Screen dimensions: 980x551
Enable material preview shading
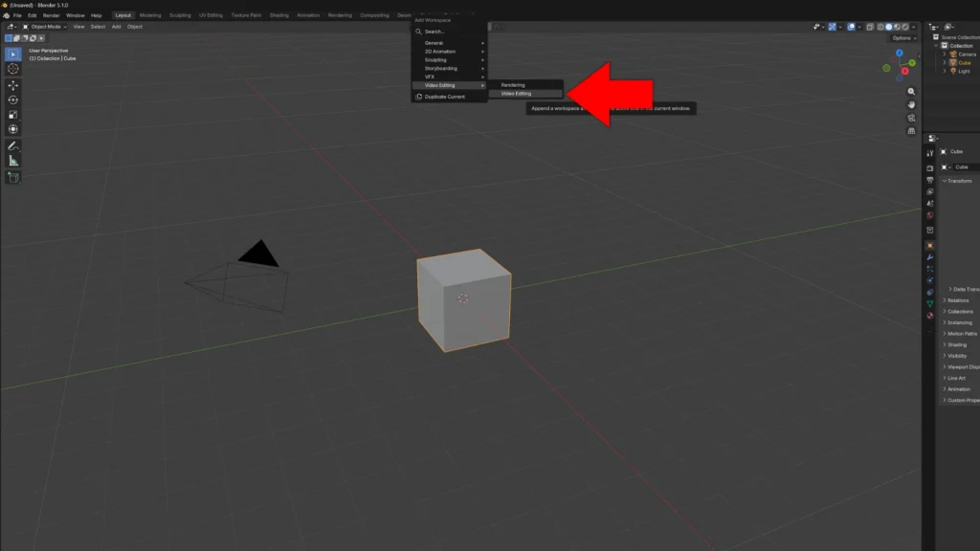897,27
